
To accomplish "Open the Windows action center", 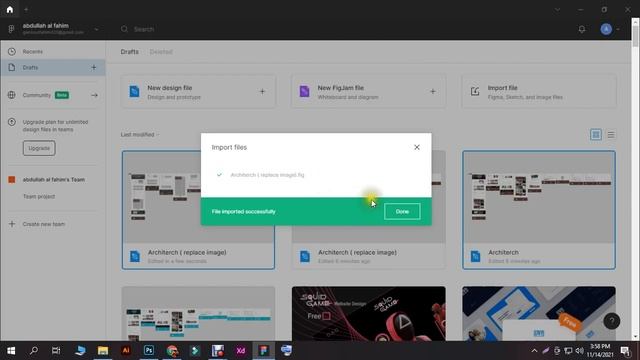I will coord(625,351).
